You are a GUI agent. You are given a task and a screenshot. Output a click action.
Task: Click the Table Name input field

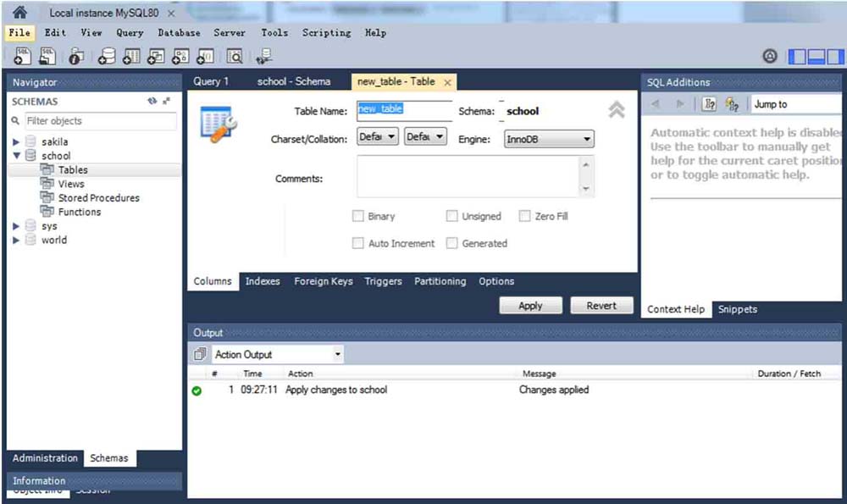tap(405, 110)
